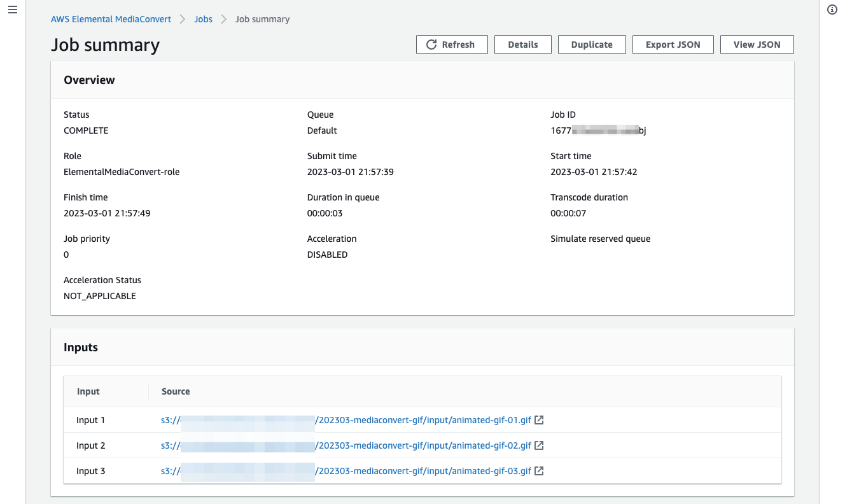This screenshot has width=845, height=504.
Task: Refresh the job summary
Action: click(452, 45)
